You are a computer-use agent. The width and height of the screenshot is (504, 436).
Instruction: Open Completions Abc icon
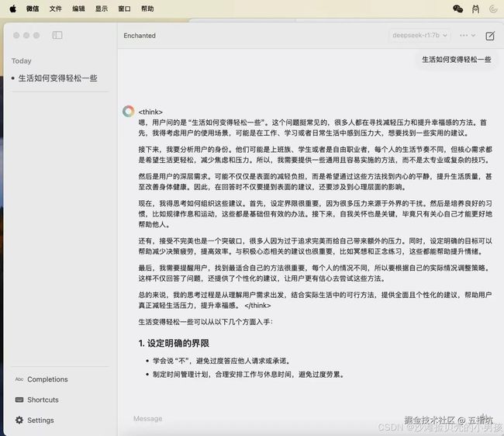coord(19,379)
